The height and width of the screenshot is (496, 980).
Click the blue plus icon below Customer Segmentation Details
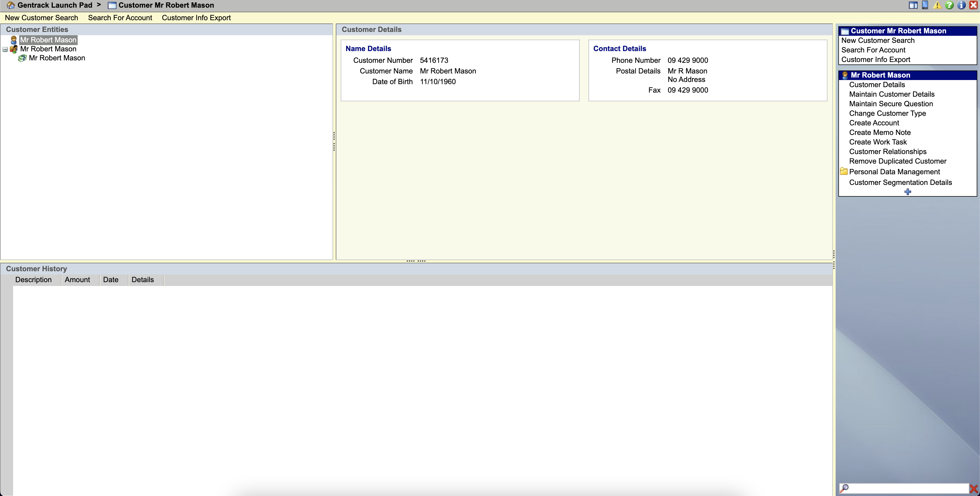[908, 191]
